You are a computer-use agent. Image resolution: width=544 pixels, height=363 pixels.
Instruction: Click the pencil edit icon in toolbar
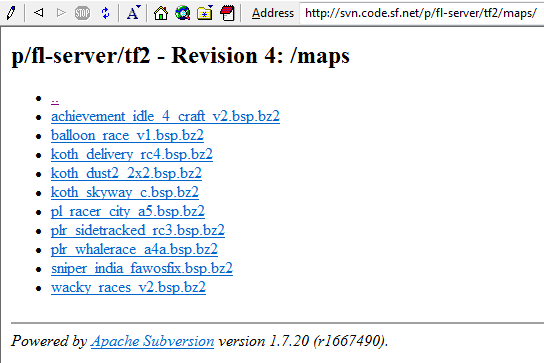11,13
